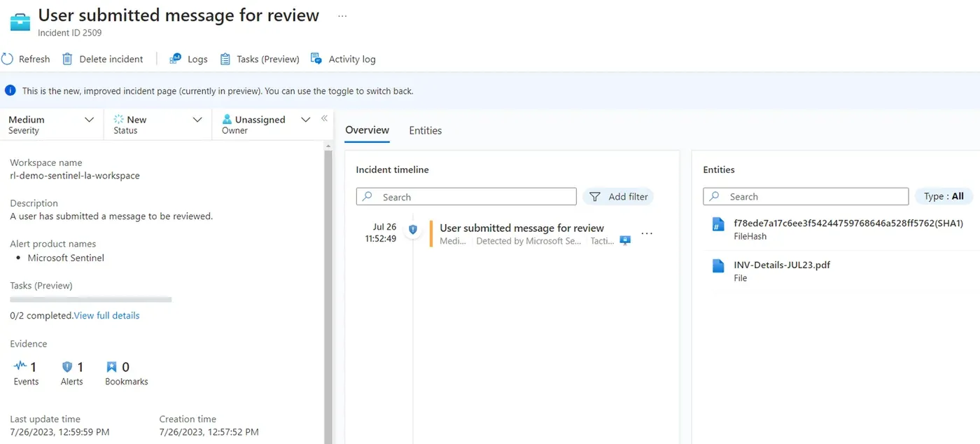Click the Microsoft Sentinel alert product name
Image resolution: width=980 pixels, height=444 pixels.
66,258
